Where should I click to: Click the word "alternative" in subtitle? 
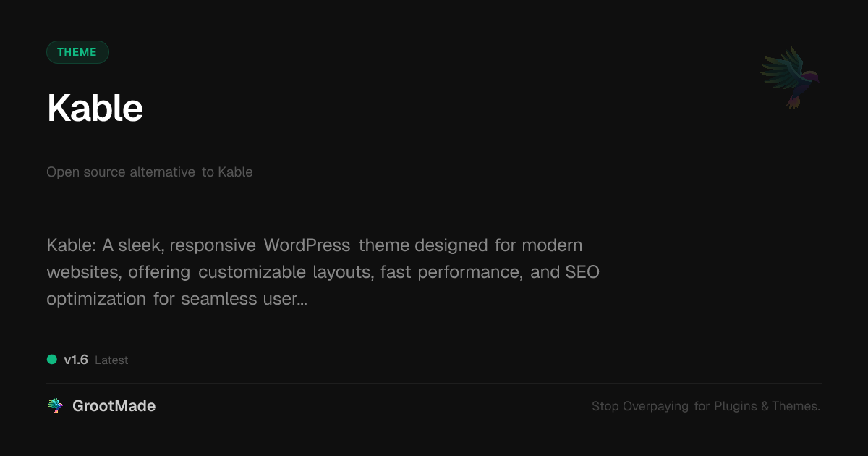(x=162, y=172)
